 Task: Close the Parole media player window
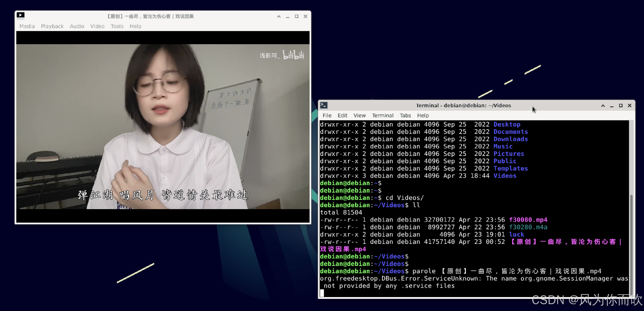[x=305, y=16]
